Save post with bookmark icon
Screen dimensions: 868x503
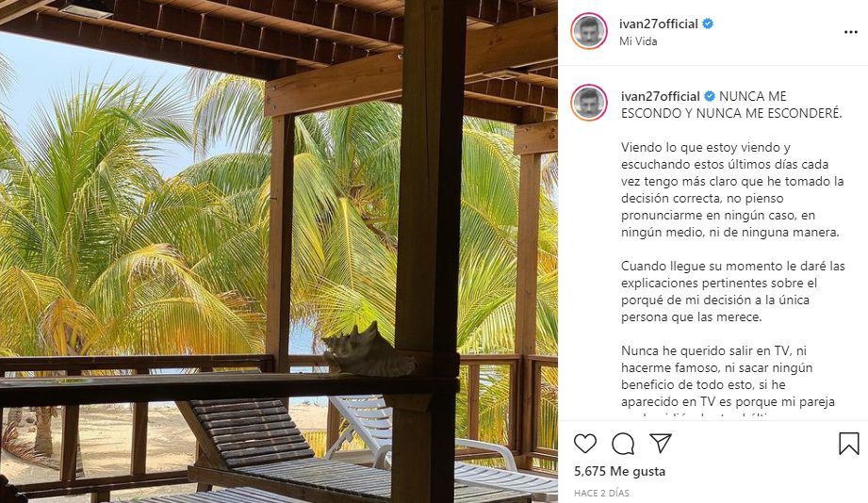point(848,444)
